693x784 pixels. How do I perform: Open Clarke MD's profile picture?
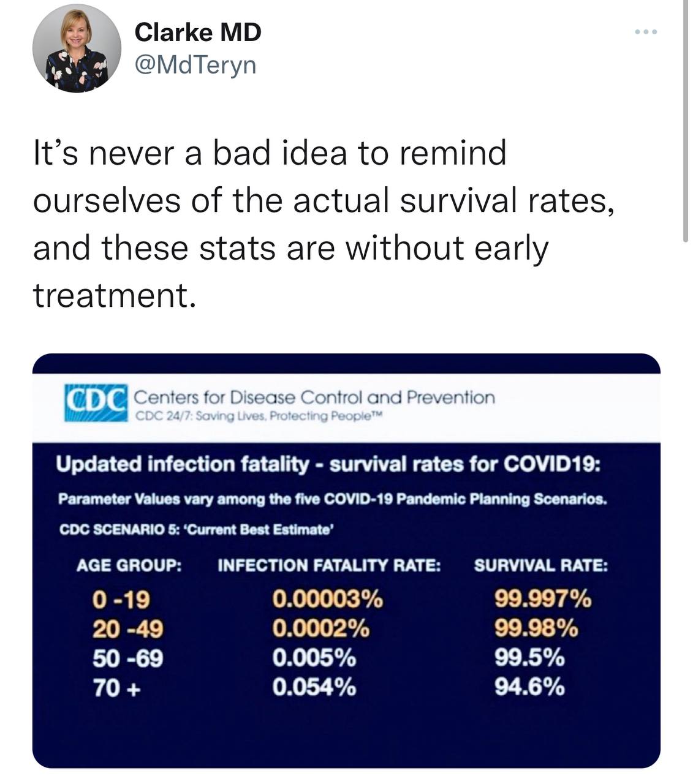tap(77, 48)
